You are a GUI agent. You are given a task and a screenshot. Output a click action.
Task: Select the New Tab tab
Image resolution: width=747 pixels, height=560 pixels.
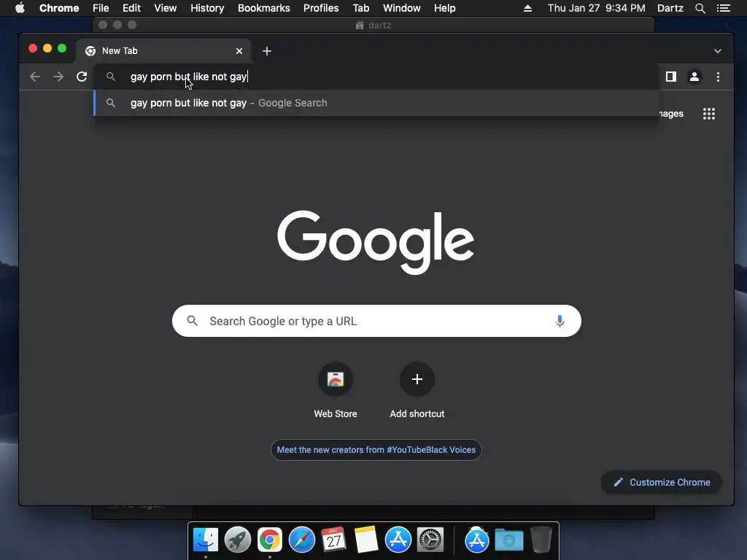[163, 51]
